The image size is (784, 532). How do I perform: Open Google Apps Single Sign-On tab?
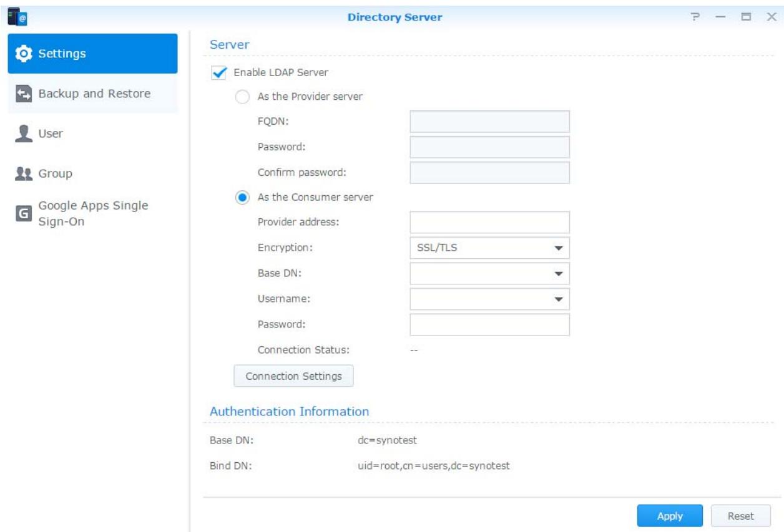tap(92, 214)
